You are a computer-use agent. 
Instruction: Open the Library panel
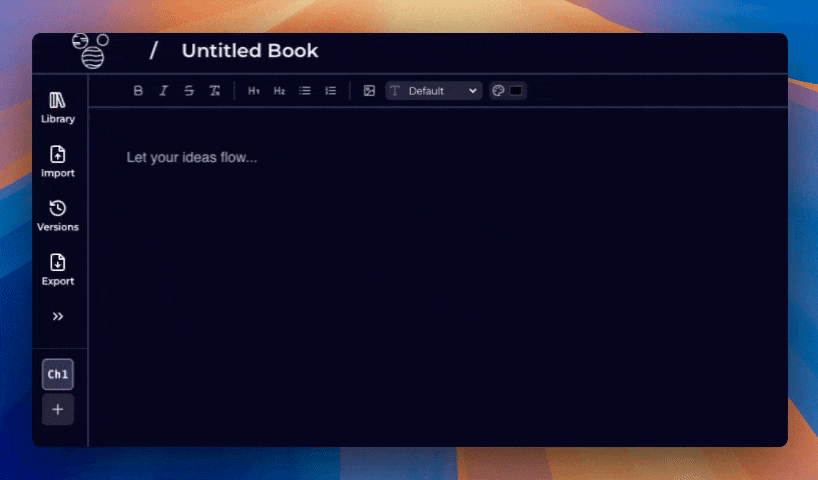pos(58,108)
